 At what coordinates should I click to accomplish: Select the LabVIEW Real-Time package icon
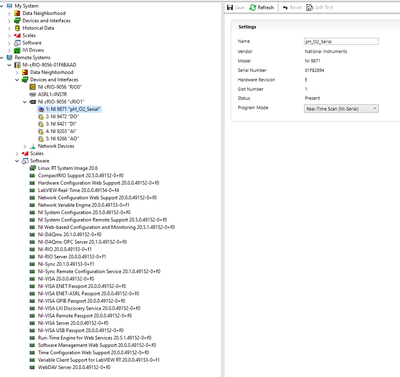point(32,190)
